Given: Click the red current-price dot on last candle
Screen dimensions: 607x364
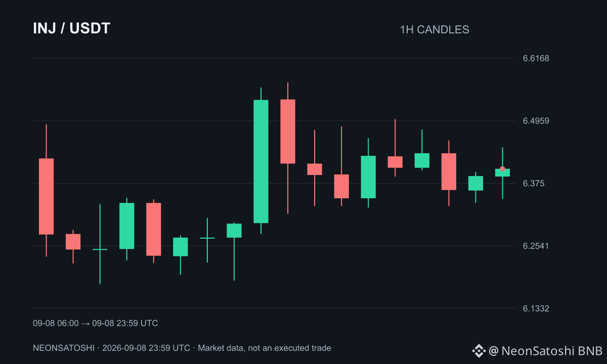Looking at the screenshot, I should 502,169.
